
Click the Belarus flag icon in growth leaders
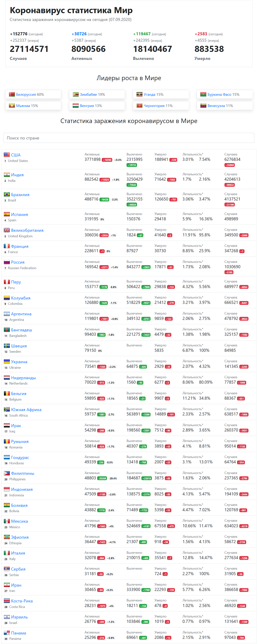click(x=12, y=94)
